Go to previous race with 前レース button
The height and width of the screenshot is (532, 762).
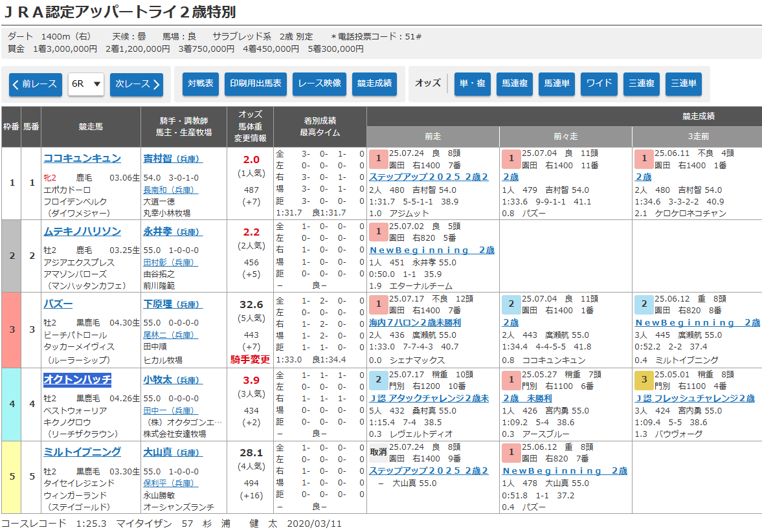36,84
